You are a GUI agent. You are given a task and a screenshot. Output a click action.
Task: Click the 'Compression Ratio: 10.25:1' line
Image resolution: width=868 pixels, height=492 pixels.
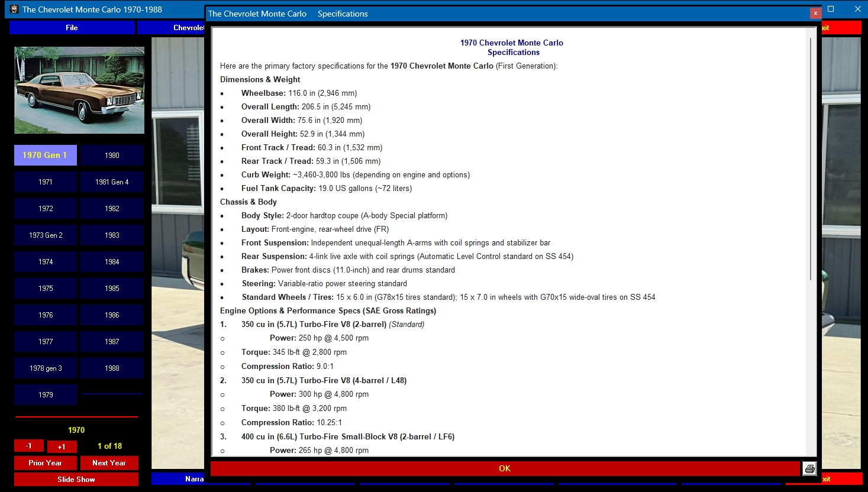point(292,422)
